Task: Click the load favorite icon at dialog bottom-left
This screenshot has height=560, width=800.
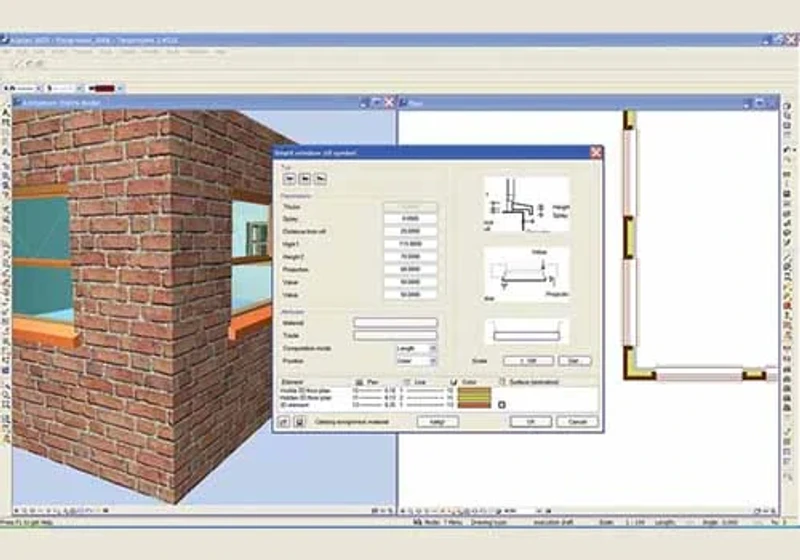Action: [284, 422]
